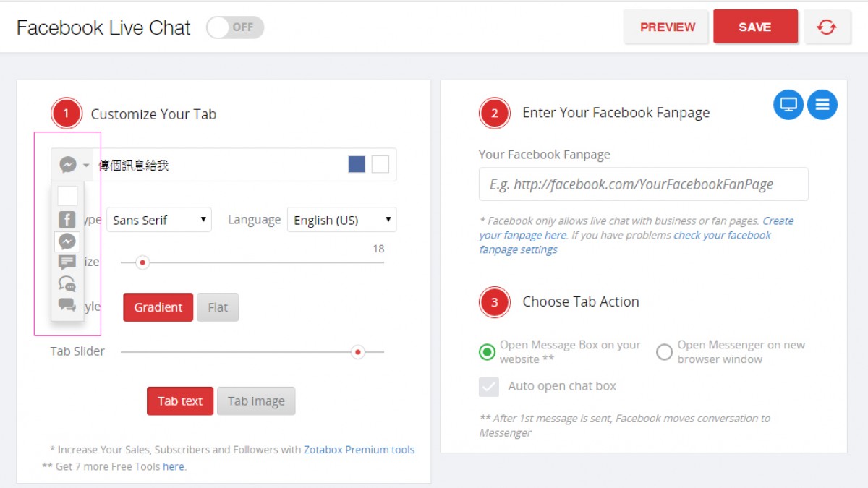The image size is (868, 488).
Task: Switch to the Tab text option
Action: pyautogui.click(x=180, y=401)
